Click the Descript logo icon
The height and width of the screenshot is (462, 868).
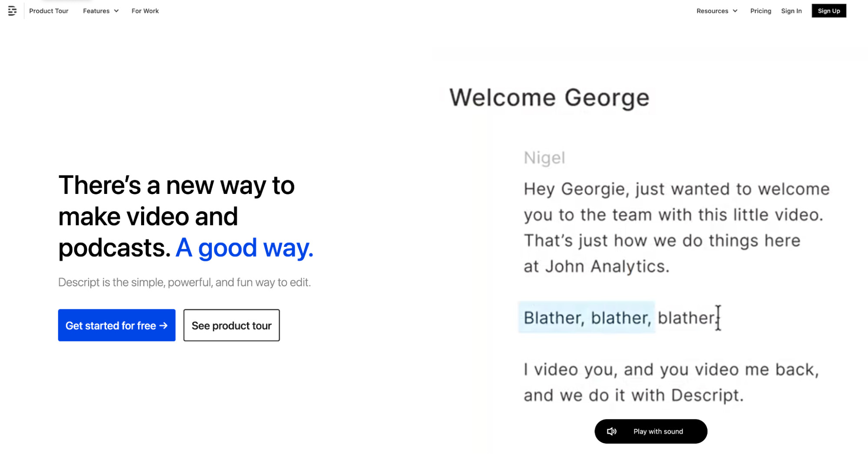pos(12,11)
